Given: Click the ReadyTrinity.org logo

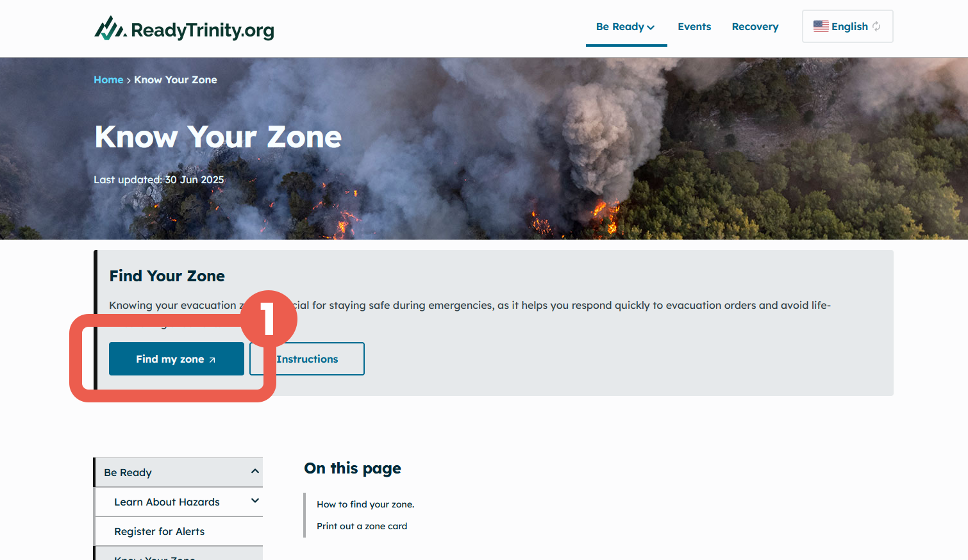Looking at the screenshot, I should [184, 29].
